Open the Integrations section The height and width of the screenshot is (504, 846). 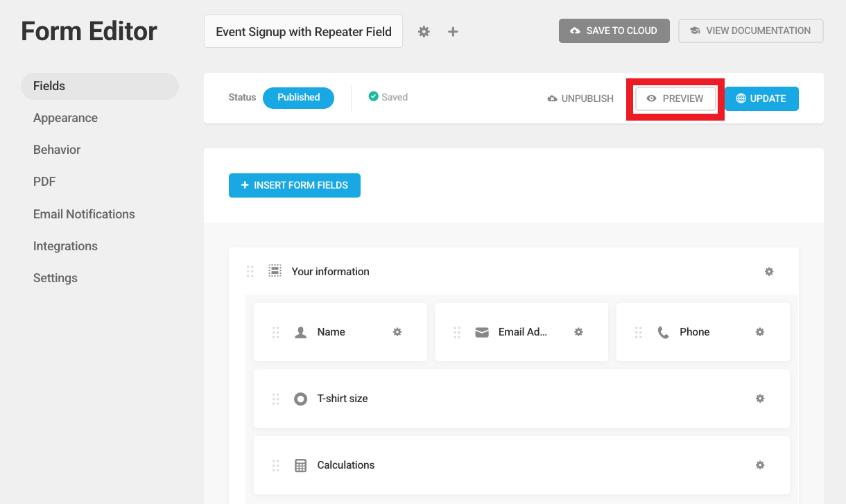(65, 246)
